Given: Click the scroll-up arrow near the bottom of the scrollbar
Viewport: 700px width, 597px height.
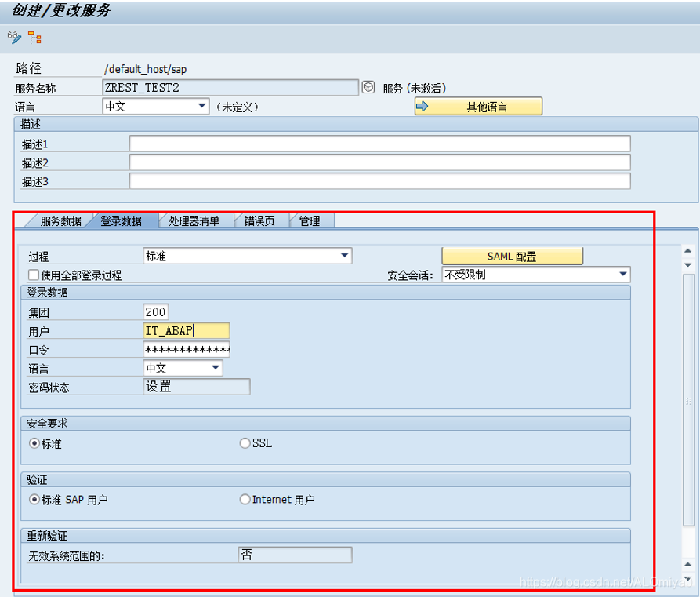Looking at the screenshot, I should [688, 564].
